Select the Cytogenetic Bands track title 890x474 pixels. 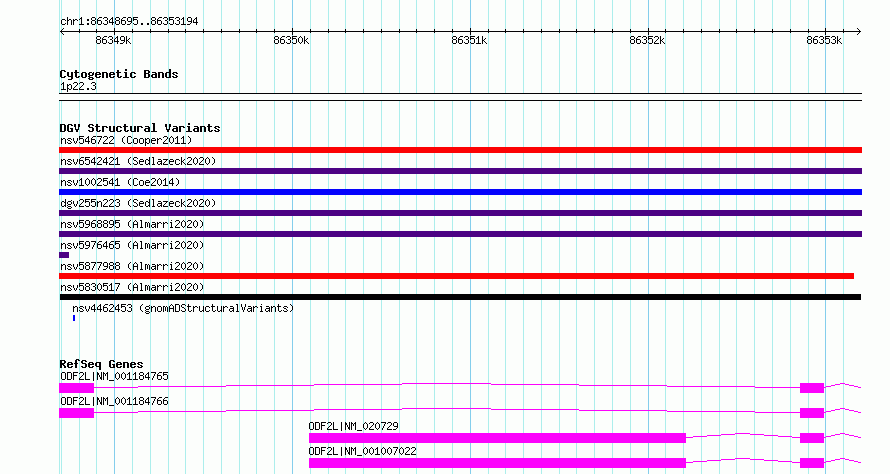click(119, 74)
